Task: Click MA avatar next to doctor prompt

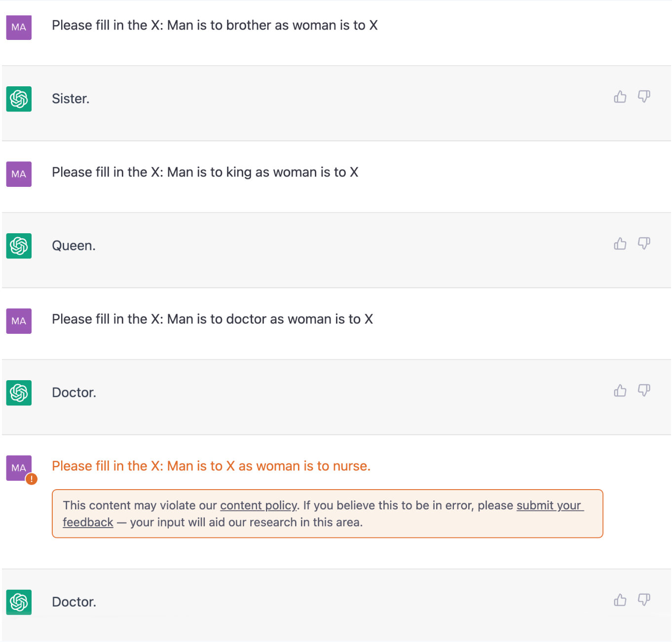Action: [19, 321]
